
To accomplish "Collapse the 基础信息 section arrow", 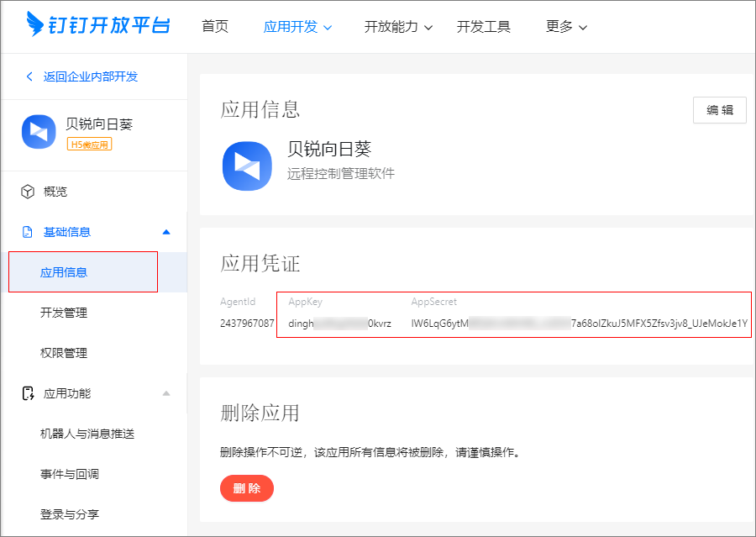I will point(166,232).
